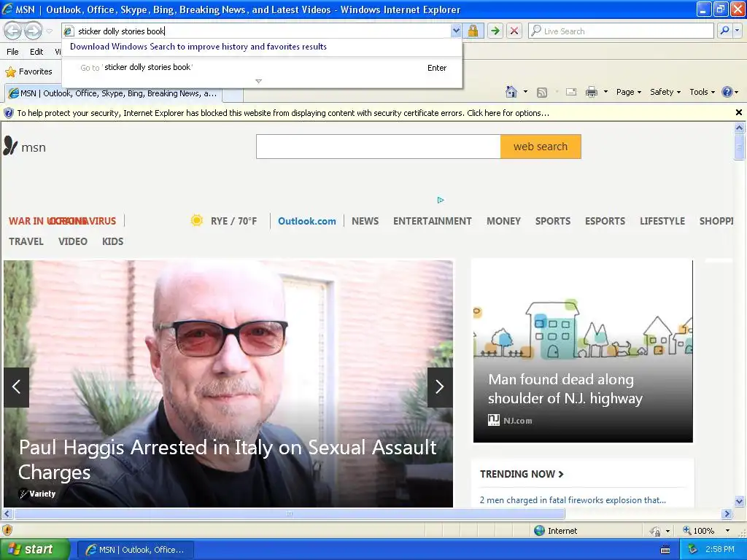Open '2 men charged in fatal fireworks' link

(x=573, y=500)
